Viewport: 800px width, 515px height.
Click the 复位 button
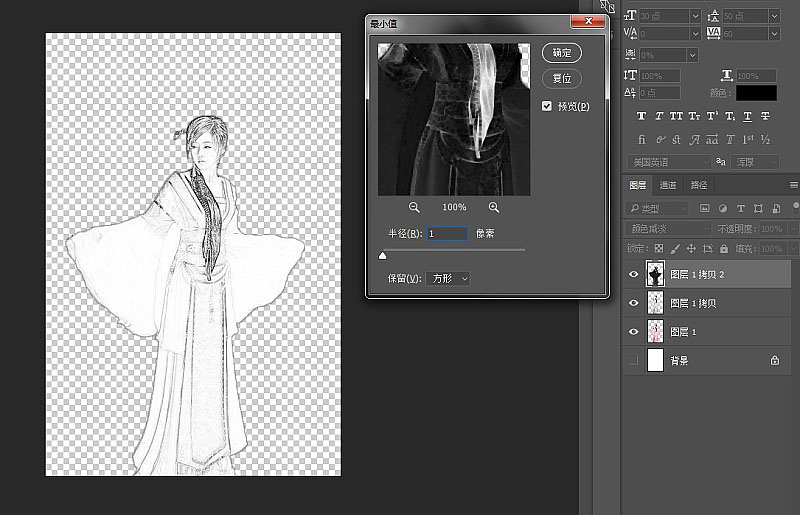tap(562, 78)
